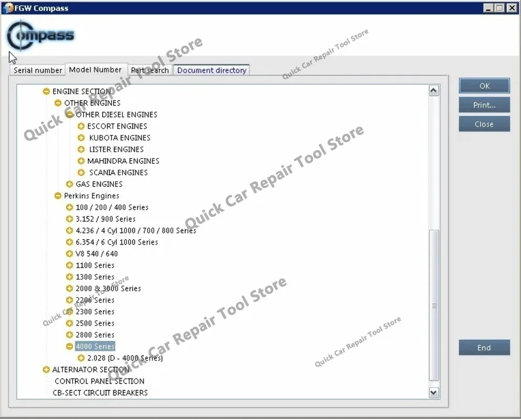This screenshot has height=420, width=521.
Task: Click the Compass logo
Action: pos(40,36)
